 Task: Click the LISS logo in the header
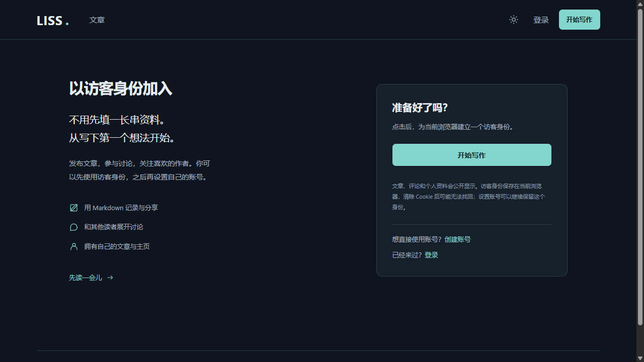pyautogui.click(x=53, y=20)
